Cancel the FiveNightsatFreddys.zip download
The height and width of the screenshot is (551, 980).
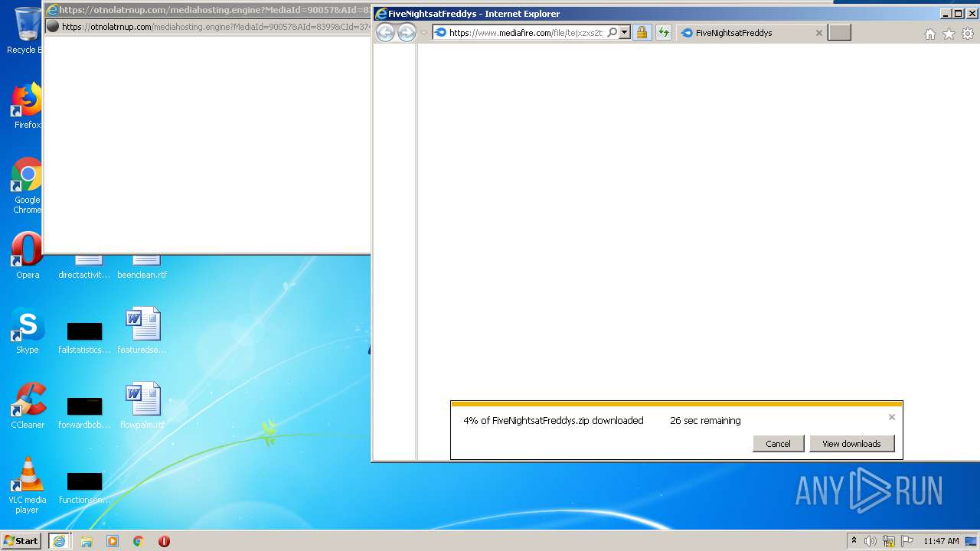(778, 444)
